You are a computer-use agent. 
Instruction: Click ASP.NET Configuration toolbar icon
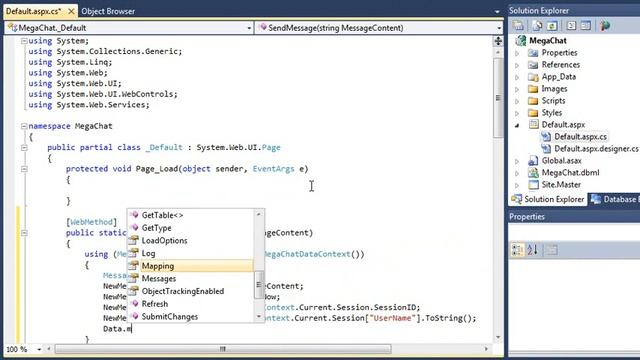[605, 26]
